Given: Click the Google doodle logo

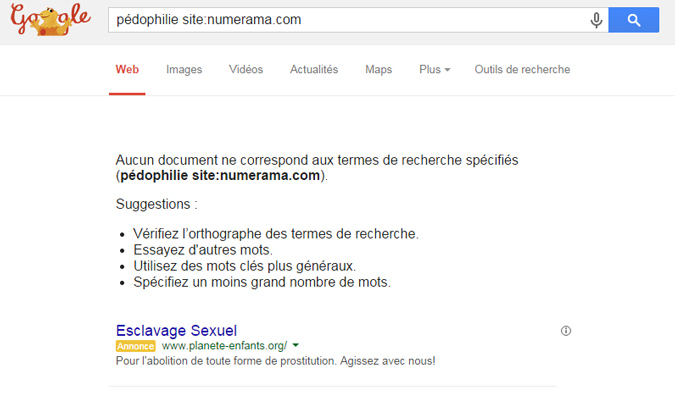Looking at the screenshot, I should [50, 19].
